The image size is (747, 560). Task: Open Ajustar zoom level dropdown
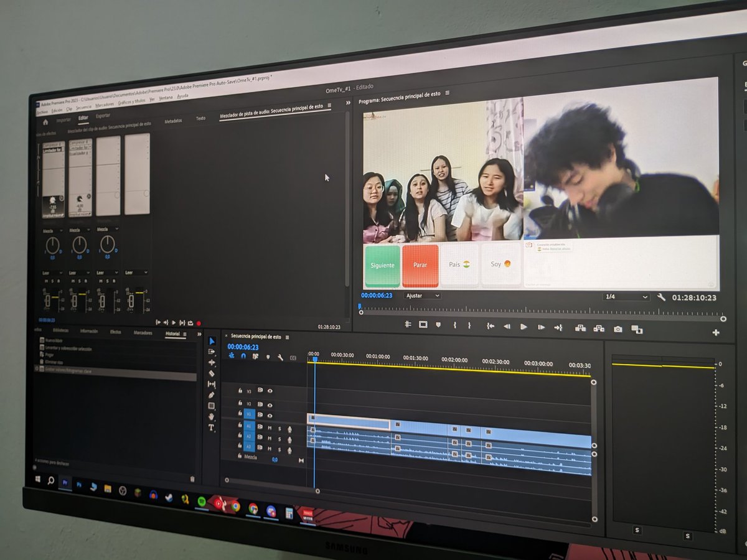click(422, 296)
